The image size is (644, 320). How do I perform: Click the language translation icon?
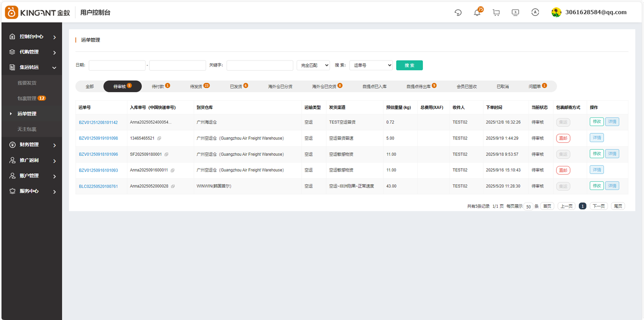coord(535,12)
